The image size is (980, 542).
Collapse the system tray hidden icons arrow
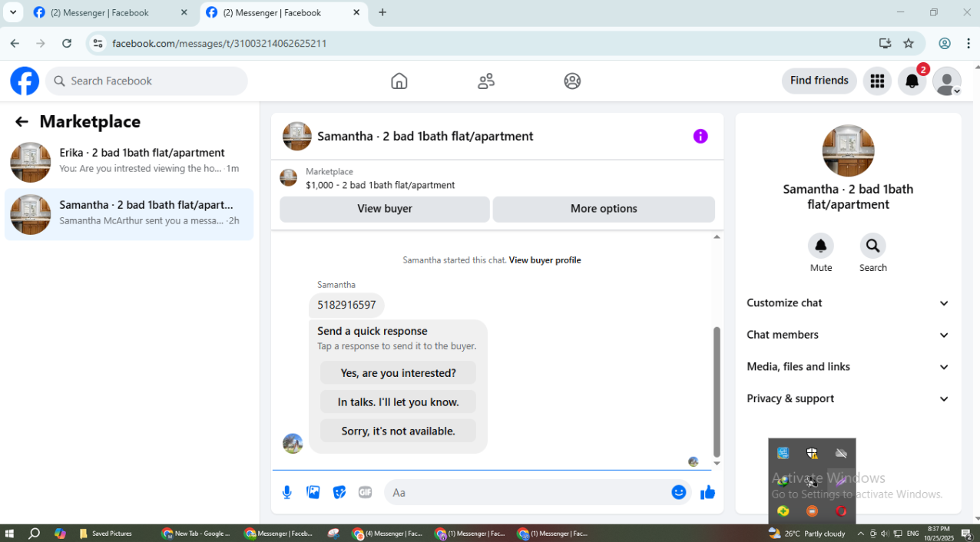pos(860,534)
